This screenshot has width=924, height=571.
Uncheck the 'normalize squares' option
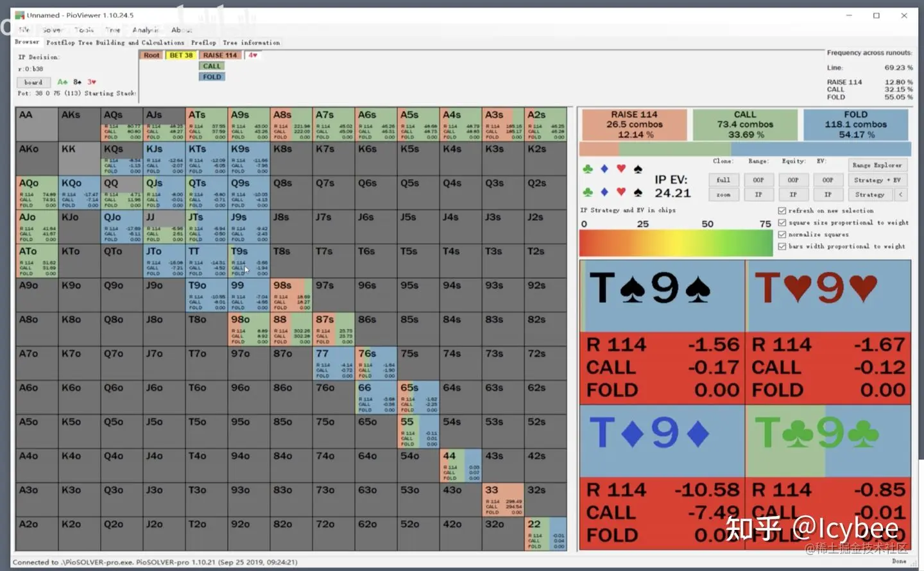(782, 234)
